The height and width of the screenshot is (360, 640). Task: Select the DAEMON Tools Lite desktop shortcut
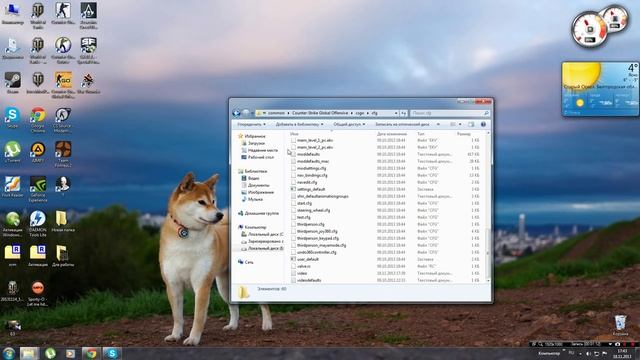pyautogui.click(x=38, y=223)
